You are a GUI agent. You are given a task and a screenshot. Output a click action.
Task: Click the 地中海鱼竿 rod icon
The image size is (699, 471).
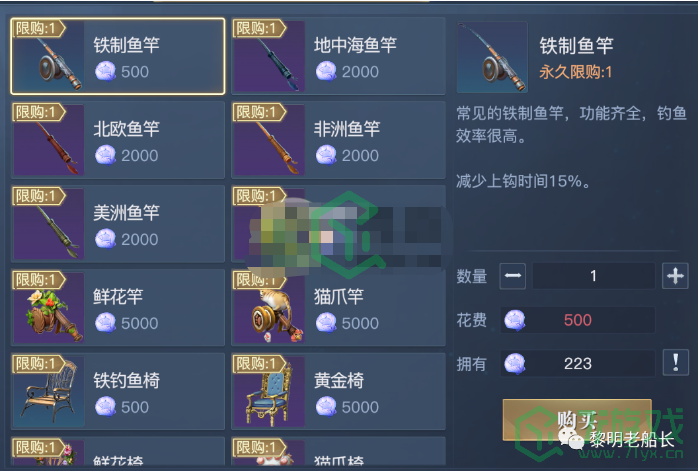pyautogui.click(x=269, y=57)
